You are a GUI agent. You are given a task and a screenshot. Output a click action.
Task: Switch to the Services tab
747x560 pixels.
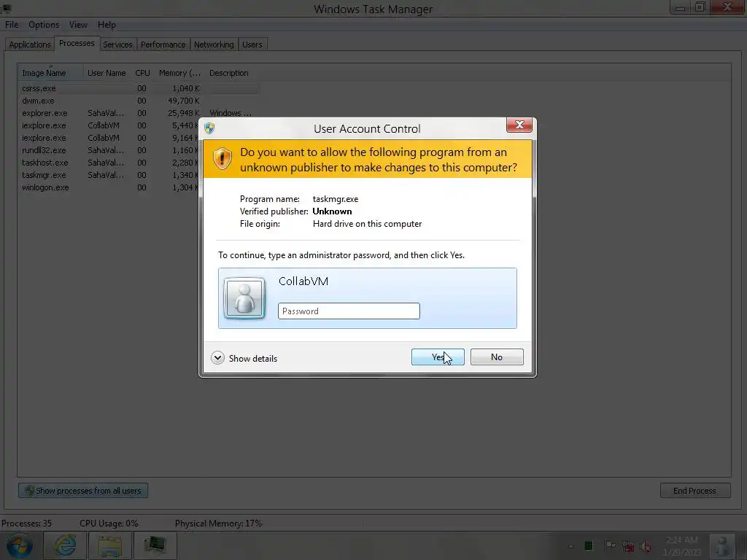(x=117, y=44)
